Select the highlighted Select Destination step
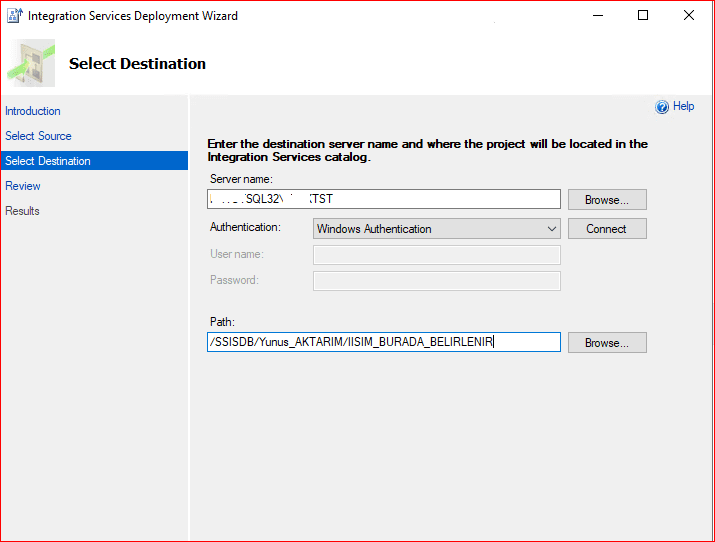This screenshot has width=715, height=542. pos(48,161)
